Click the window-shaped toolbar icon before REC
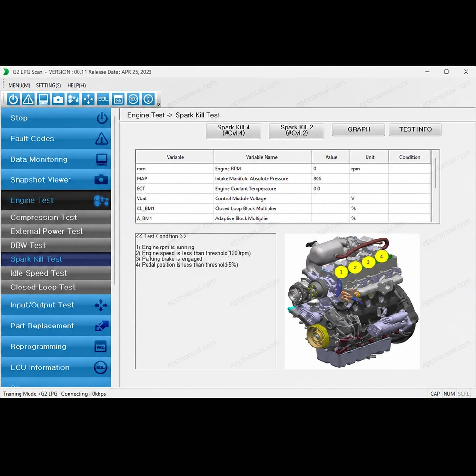Screen dimensions: 476x476 coord(118,99)
